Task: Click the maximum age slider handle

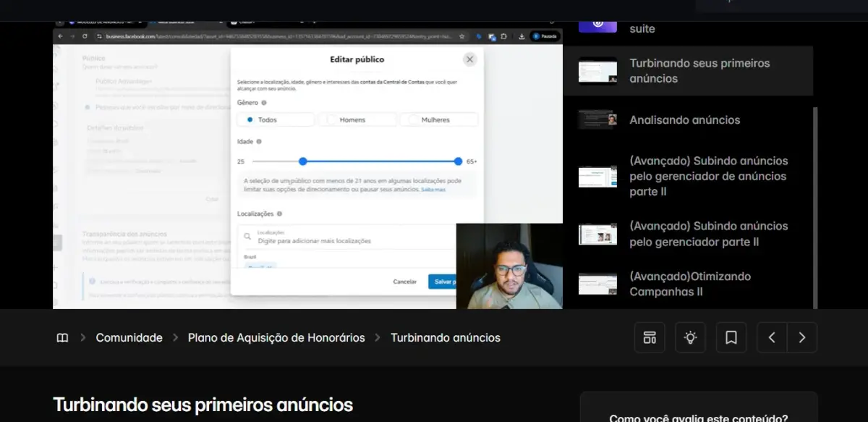Action: tap(459, 161)
